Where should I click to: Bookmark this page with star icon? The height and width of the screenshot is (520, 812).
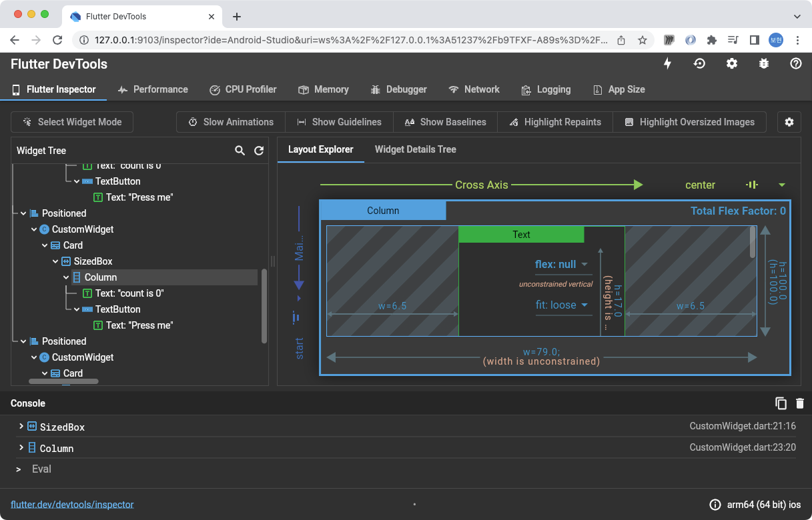[643, 40]
